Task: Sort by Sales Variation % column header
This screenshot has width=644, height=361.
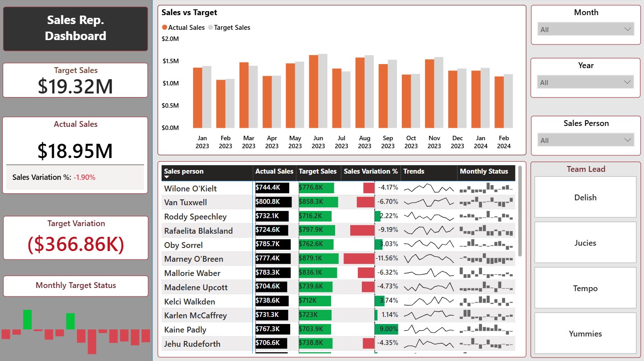Action: coord(370,171)
